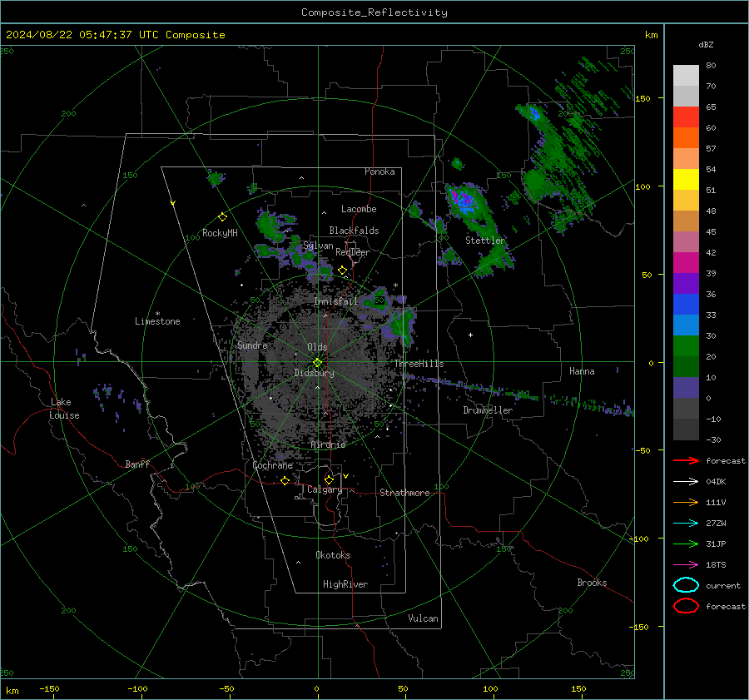Screen dimensions: 749x700
Task: Click the Composite_Reflectivity title text
Action: click(x=374, y=12)
